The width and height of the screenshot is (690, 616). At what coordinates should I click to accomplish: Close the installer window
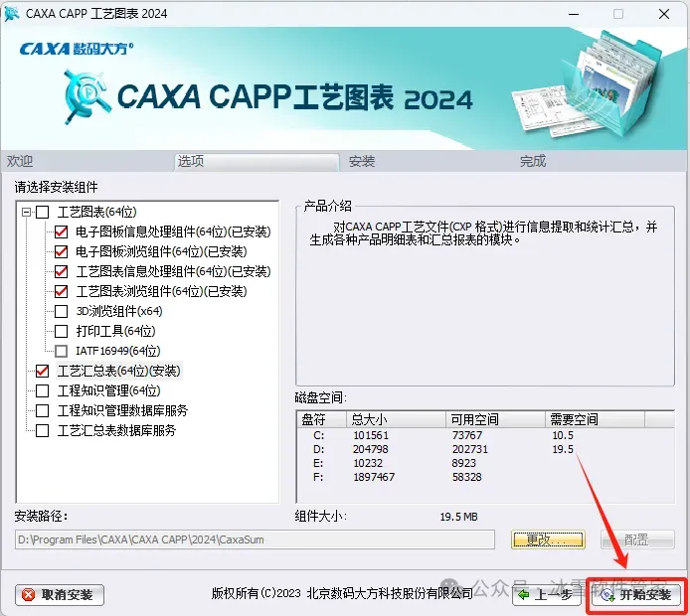[x=664, y=14]
